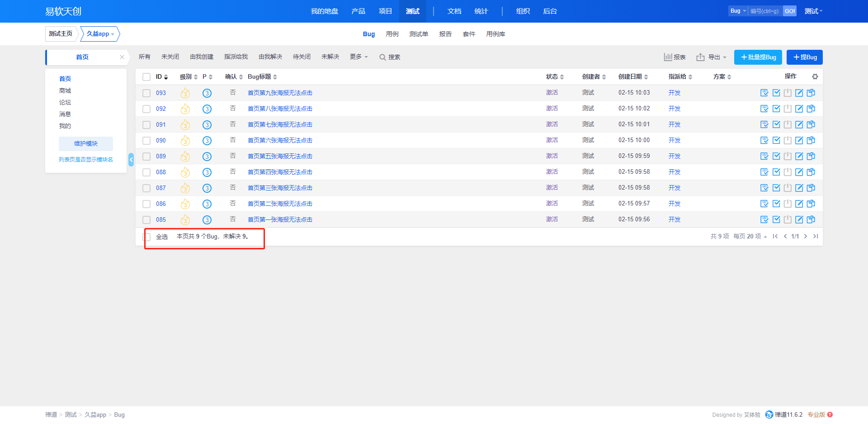Go to the previous page arrow
This screenshot has width=868, height=424.
click(x=785, y=236)
